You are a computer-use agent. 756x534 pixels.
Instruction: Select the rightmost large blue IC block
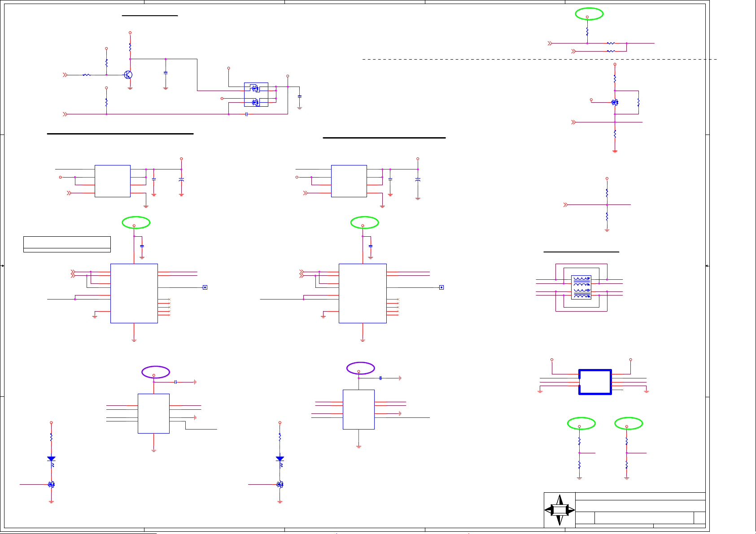point(363,293)
